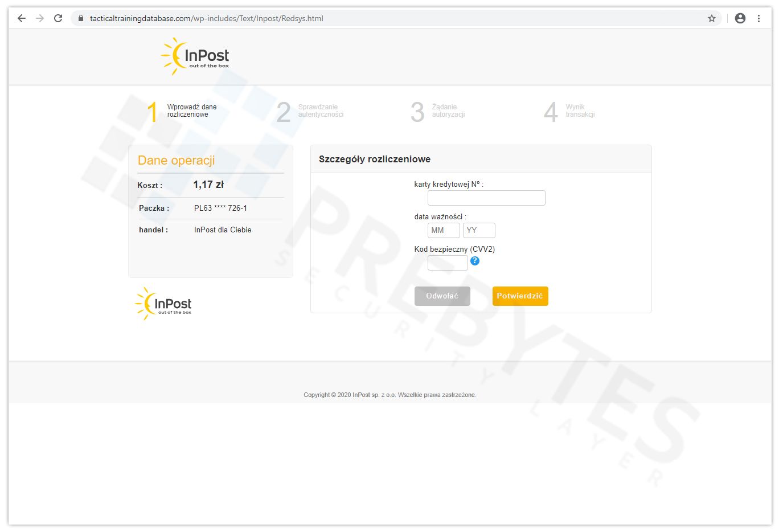Click the browser back arrow

(x=22, y=18)
